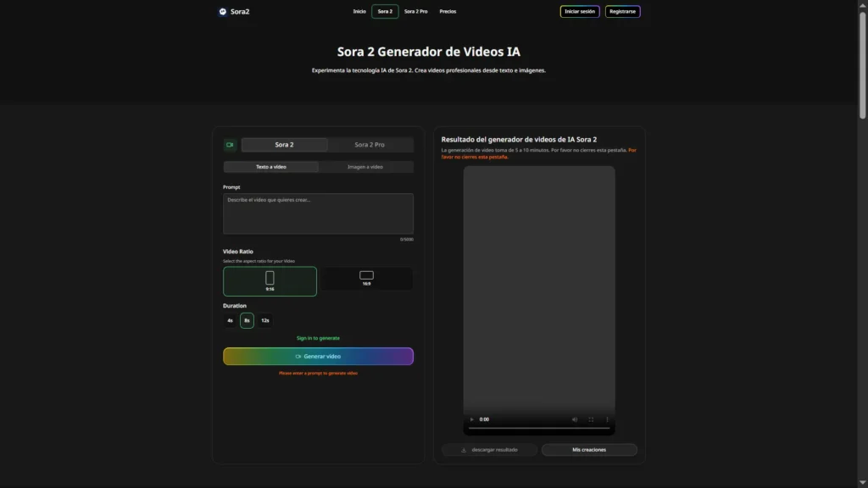The height and width of the screenshot is (488, 868).
Task: Click the green camera icon beside model tabs
Action: [x=230, y=145]
